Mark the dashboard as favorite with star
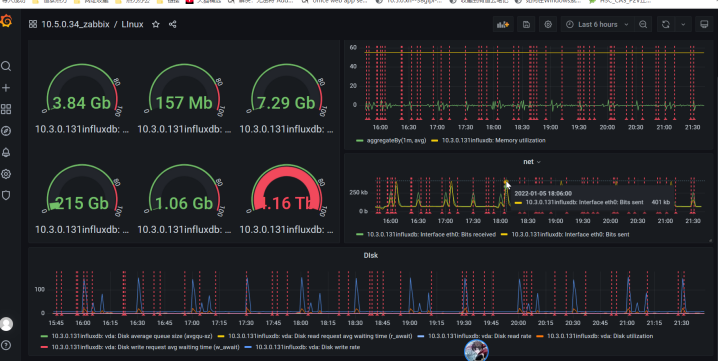 click(x=156, y=24)
